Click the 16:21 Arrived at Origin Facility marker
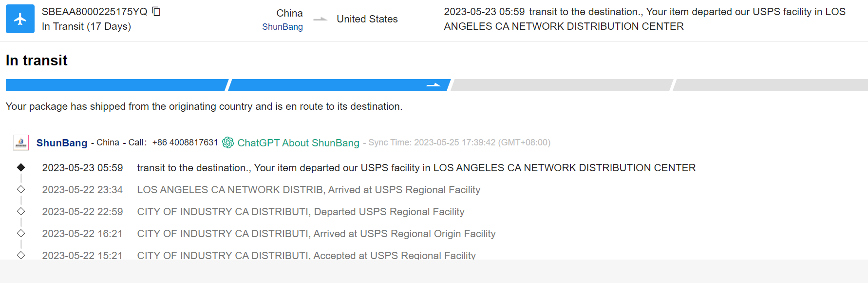This screenshot has height=283, width=868. (21, 233)
